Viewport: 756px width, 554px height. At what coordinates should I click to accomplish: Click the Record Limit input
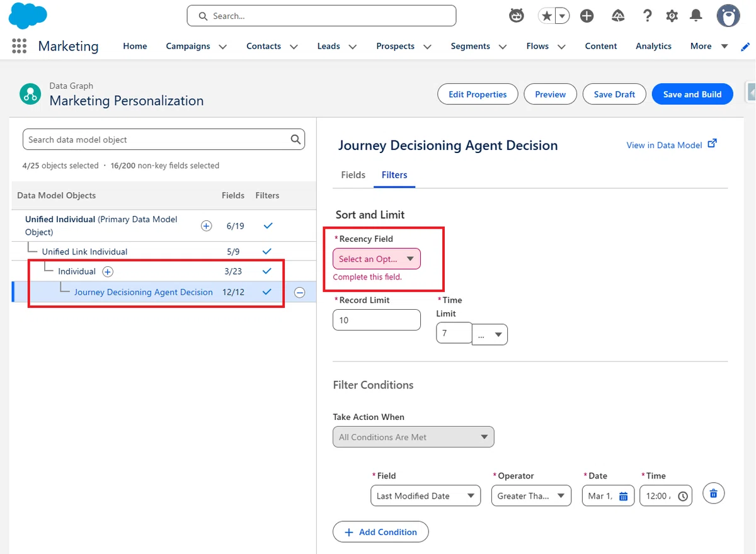click(377, 320)
